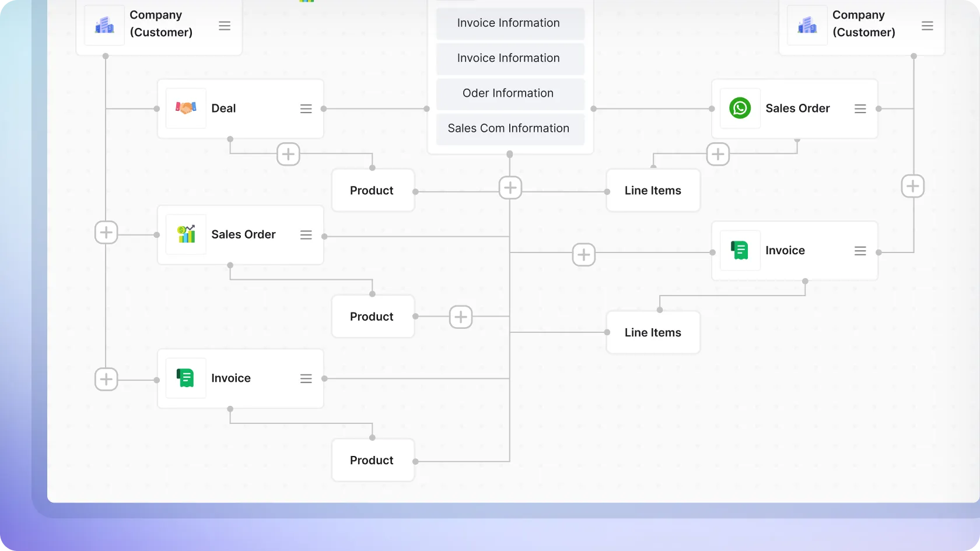Click the green invoice icon left of the WhatsApp Sales Order menu's Invoice node
980x551 pixels.
[740, 251]
